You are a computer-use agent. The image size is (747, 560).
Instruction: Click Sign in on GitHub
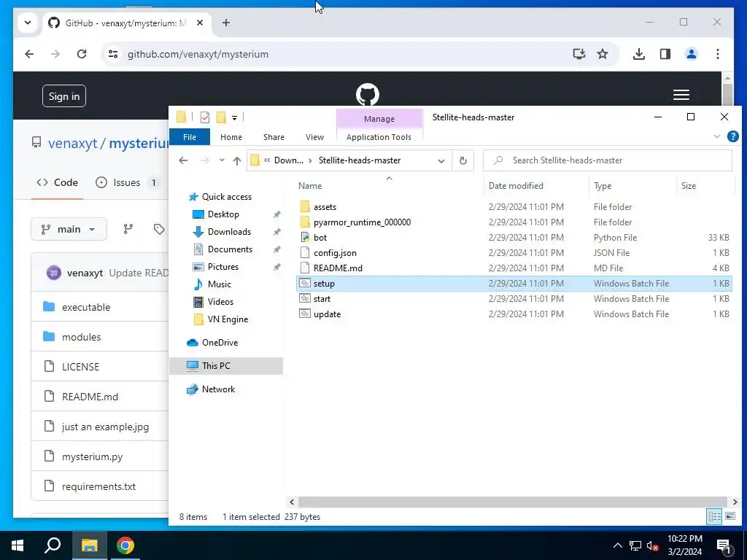point(64,96)
